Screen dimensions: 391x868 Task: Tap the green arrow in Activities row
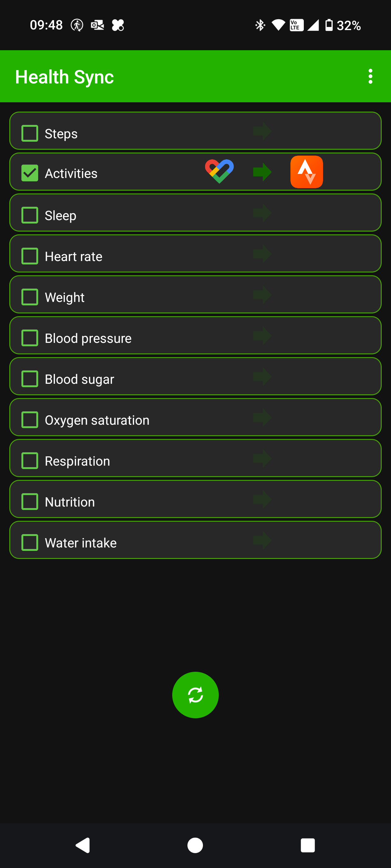(x=262, y=172)
